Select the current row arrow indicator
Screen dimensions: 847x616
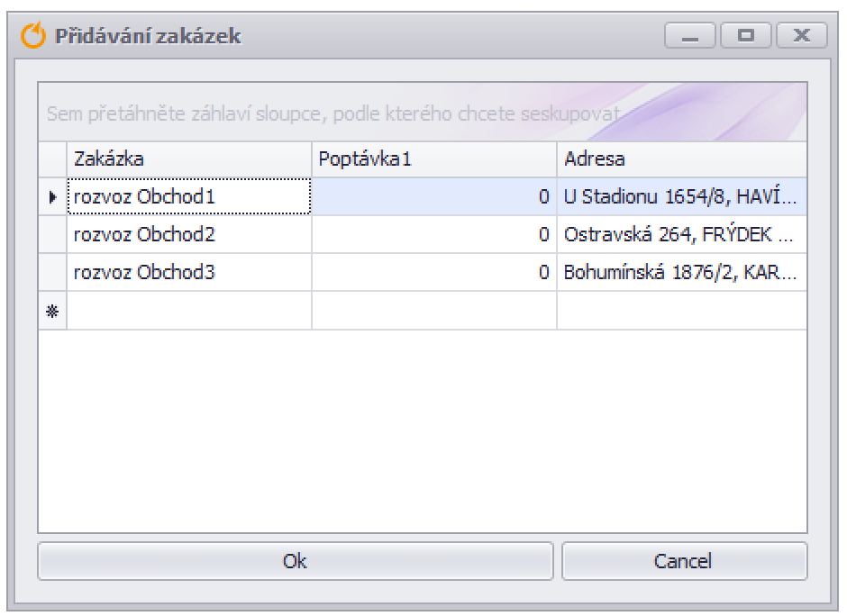pyautogui.click(x=52, y=197)
